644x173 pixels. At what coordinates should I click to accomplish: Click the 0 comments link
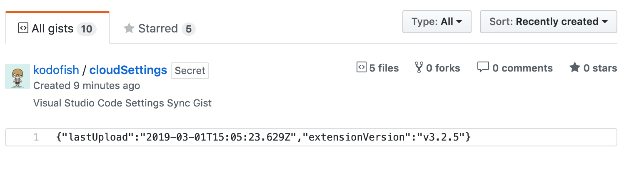[522, 68]
